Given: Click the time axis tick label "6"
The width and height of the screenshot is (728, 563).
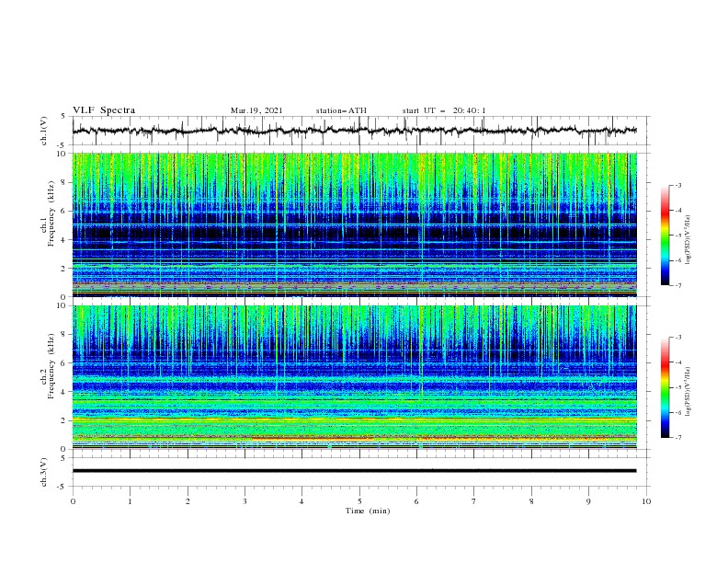Looking at the screenshot, I should (x=416, y=501).
